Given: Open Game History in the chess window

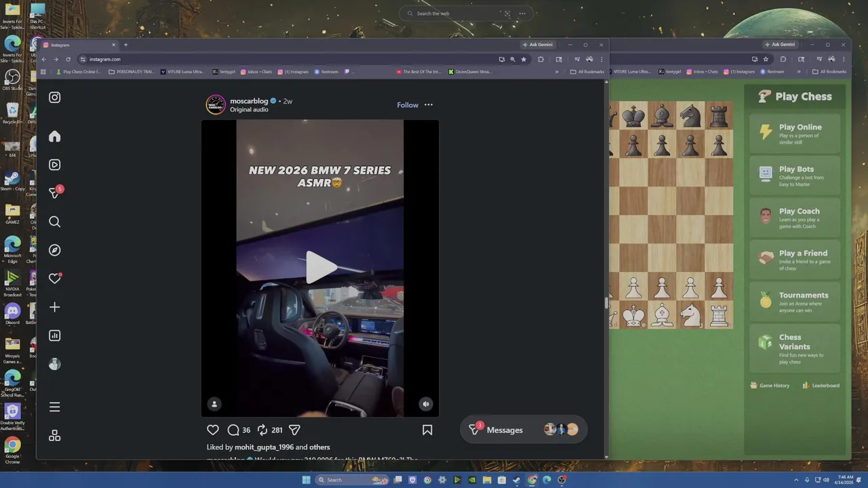Looking at the screenshot, I should pos(770,386).
